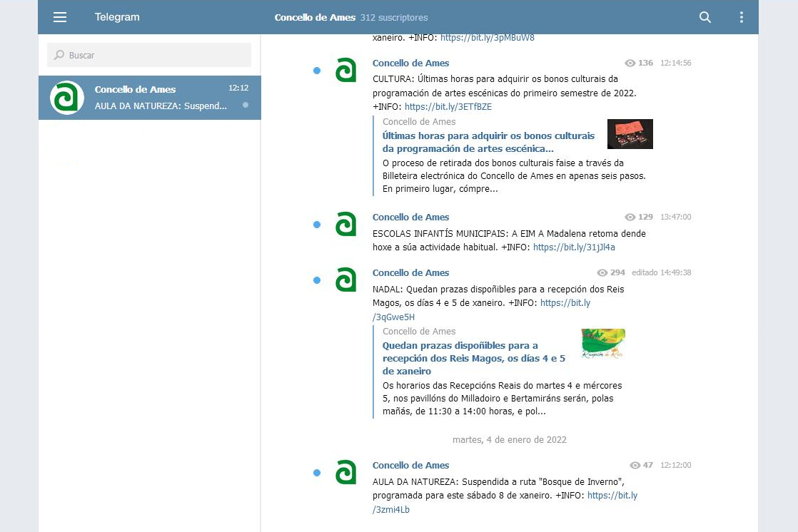Open the "Últimas horas para adquirir" preview title
Viewport: 798px width, 532px height.
click(x=488, y=142)
